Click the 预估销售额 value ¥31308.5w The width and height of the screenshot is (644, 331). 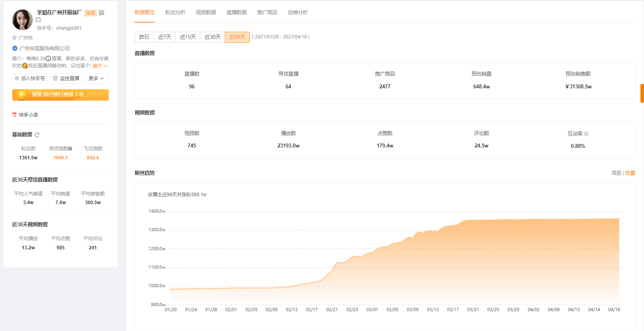pyautogui.click(x=578, y=87)
